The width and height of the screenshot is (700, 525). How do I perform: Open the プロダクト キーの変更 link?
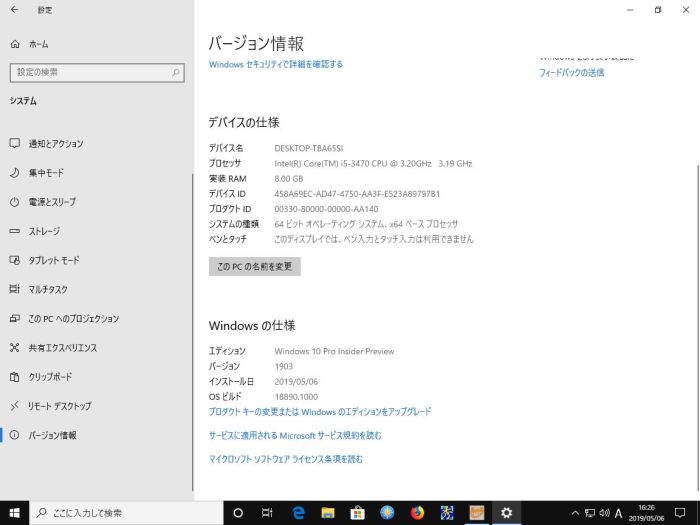tap(320, 411)
